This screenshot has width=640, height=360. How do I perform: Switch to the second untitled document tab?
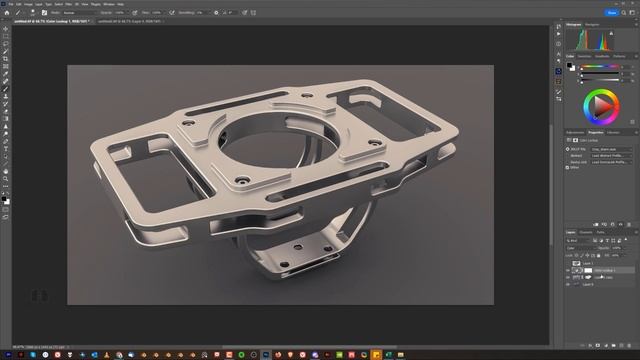click(x=130, y=21)
